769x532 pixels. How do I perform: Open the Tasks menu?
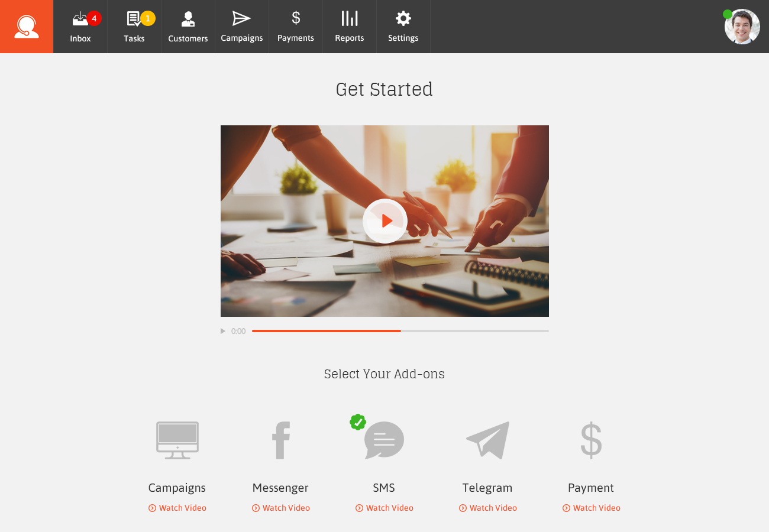134,27
